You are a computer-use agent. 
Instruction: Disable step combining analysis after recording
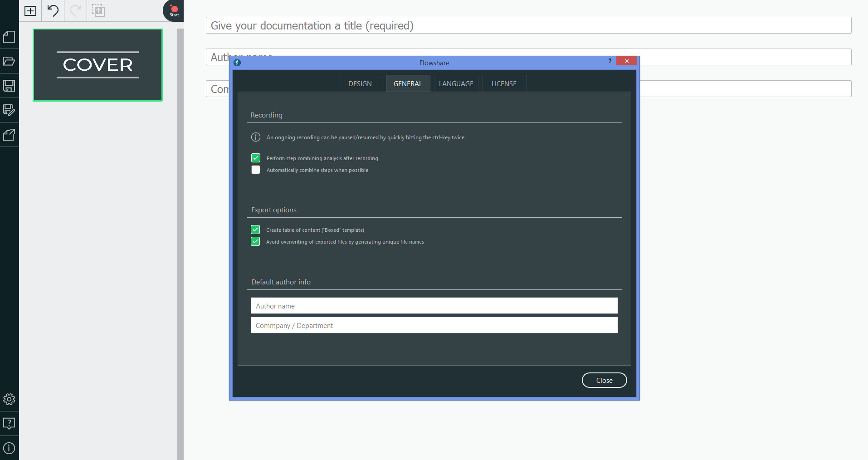(x=256, y=158)
